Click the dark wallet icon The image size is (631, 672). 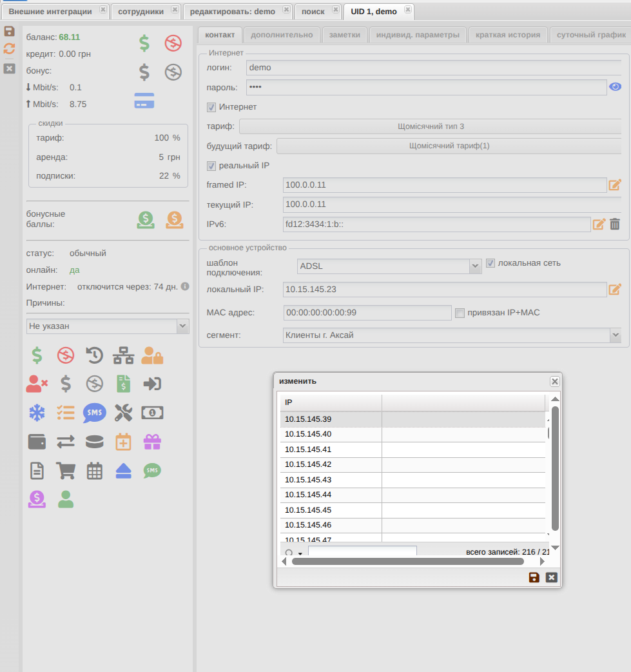point(37,442)
